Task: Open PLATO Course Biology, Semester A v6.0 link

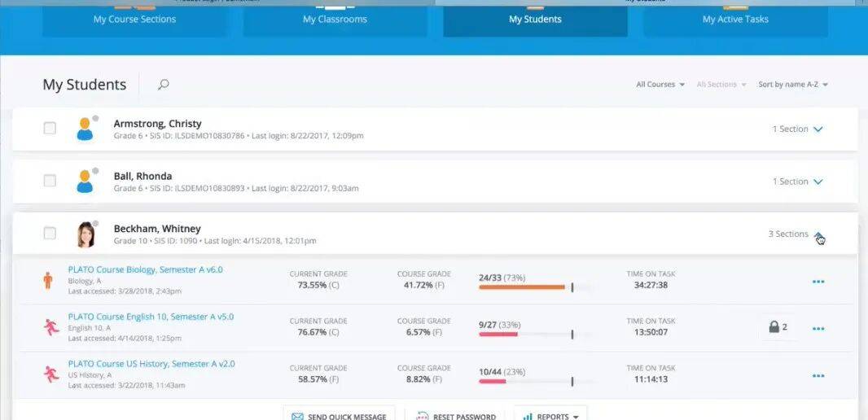Action: coord(145,269)
